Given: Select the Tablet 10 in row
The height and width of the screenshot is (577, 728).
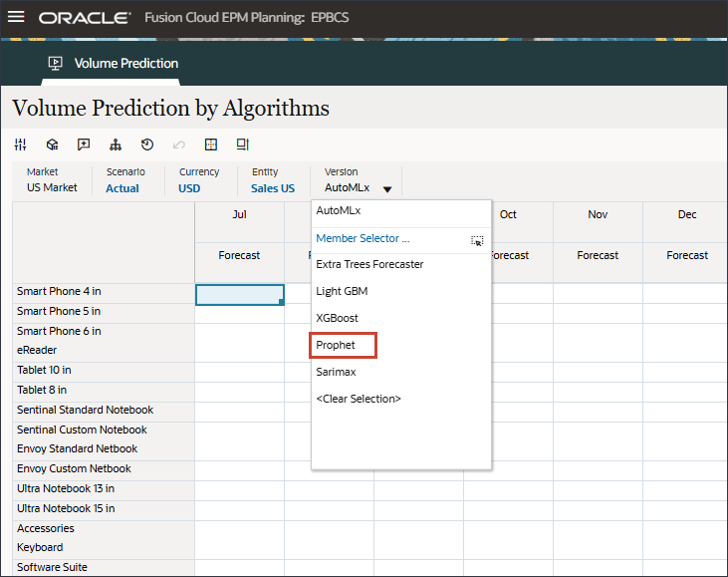Looking at the screenshot, I should pyautogui.click(x=44, y=371).
